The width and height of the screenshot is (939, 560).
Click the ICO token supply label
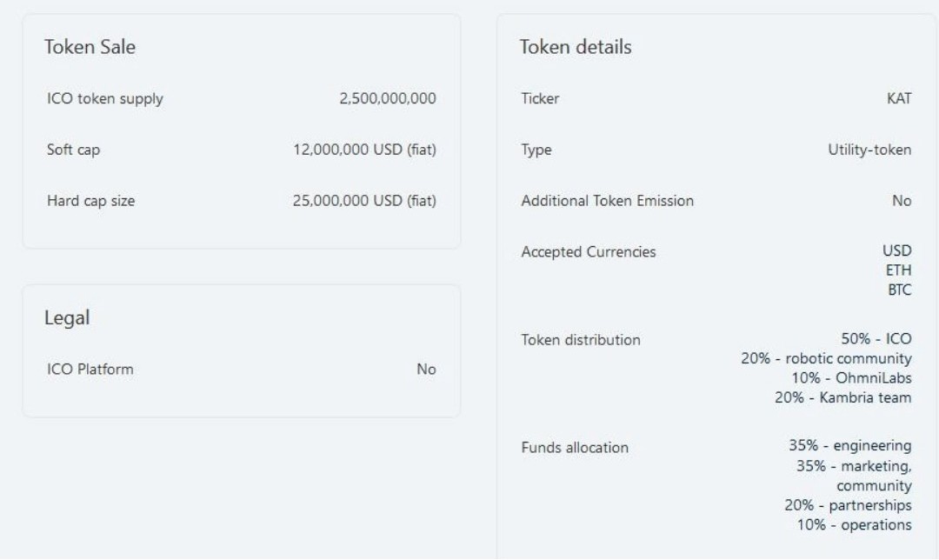(104, 99)
